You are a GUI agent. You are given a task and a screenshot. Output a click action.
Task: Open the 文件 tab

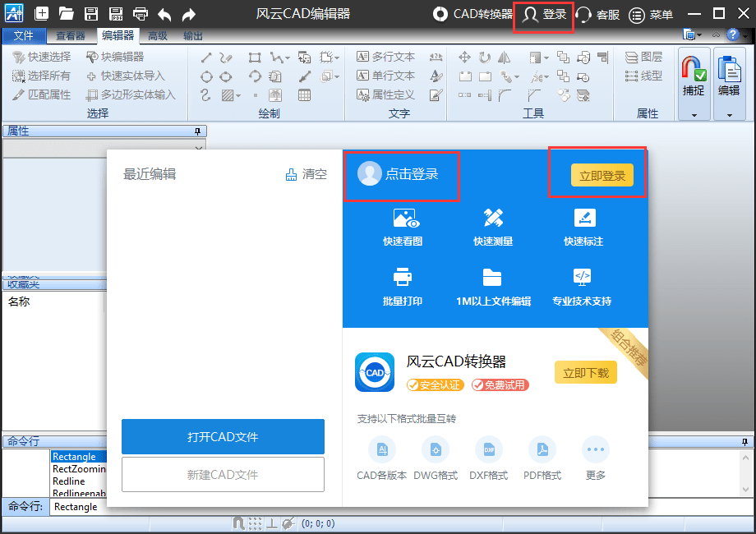click(x=24, y=35)
